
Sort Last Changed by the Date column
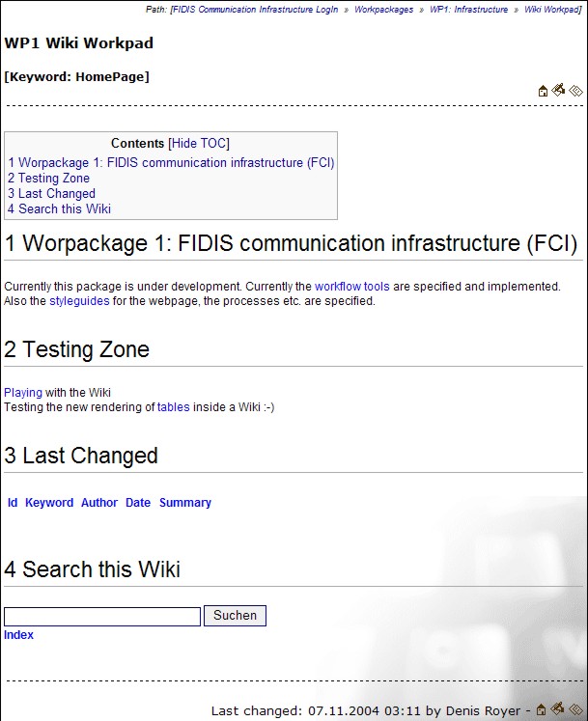138,503
